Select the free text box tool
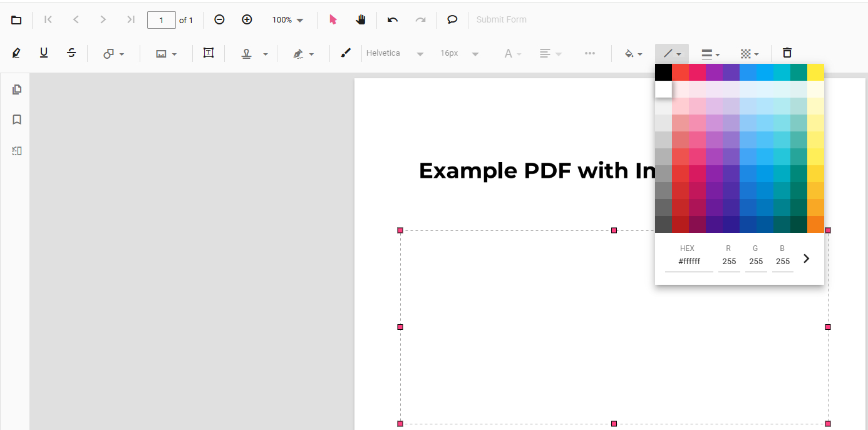Viewport: 868px width, 430px height. (x=209, y=53)
